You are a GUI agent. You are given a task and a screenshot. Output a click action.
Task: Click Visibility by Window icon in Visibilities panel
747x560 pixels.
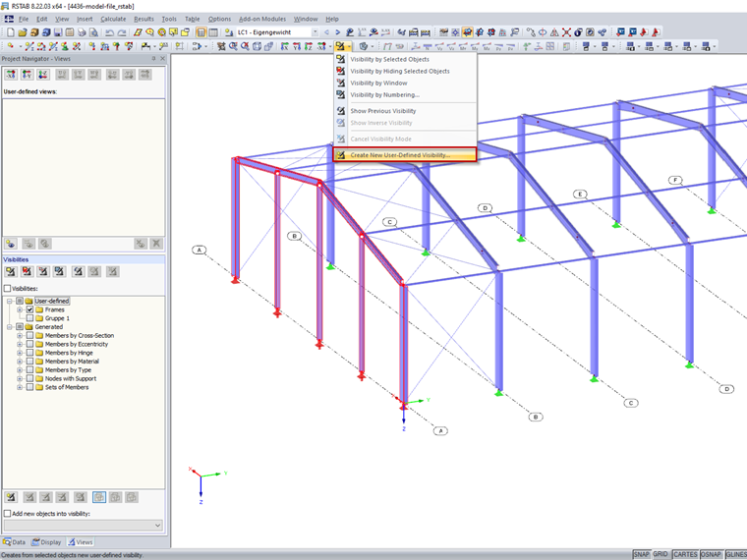pyautogui.click(x=43, y=271)
